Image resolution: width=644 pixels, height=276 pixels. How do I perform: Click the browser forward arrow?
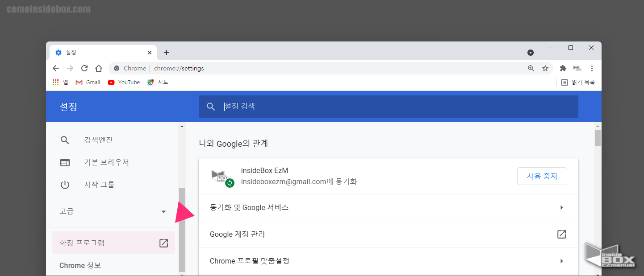(70, 68)
